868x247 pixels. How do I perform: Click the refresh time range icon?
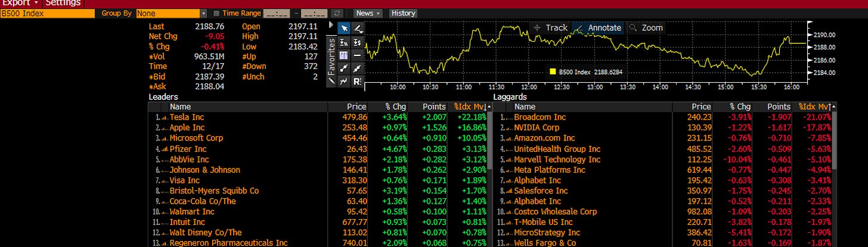coord(337,13)
